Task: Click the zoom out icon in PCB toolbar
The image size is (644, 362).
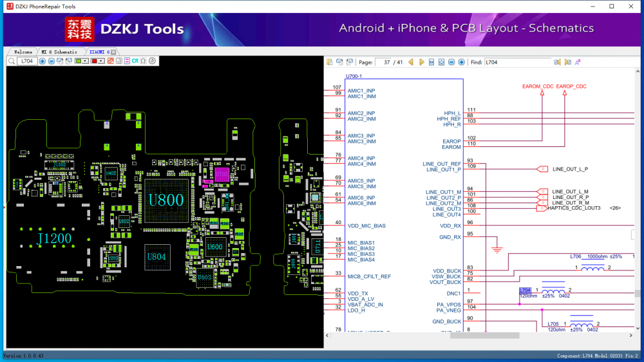Action: (x=52, y=61)
